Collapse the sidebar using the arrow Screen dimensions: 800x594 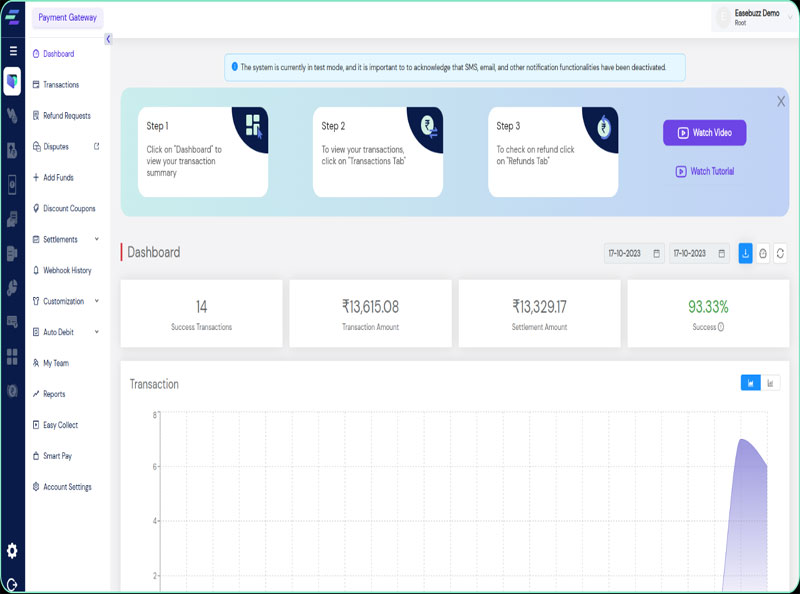[108, 39]
